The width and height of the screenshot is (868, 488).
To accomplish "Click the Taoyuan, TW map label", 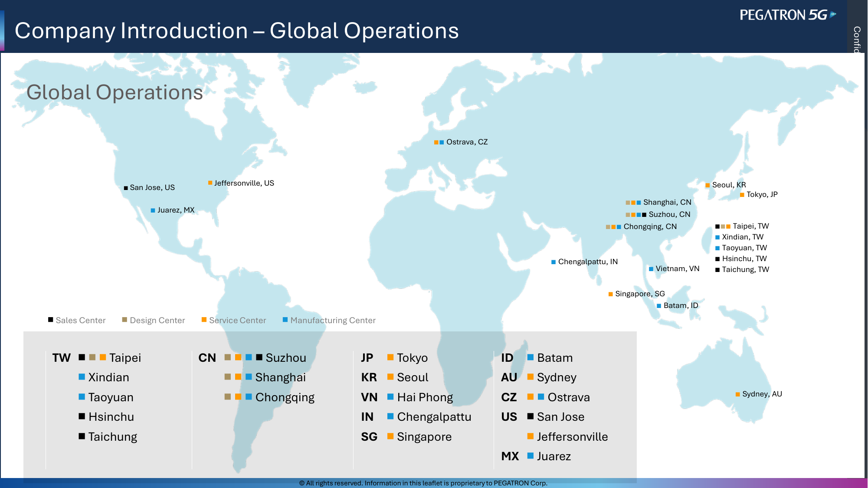I will [x=744, y=248].
